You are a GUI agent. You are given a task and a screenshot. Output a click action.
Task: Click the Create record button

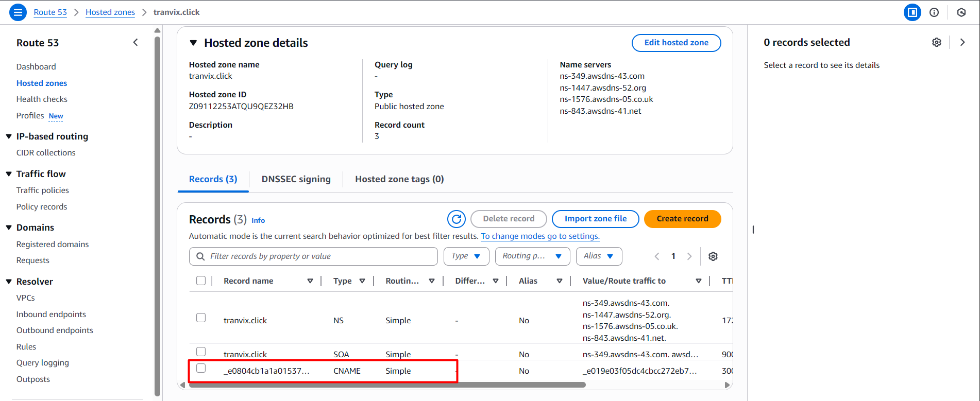682,219
